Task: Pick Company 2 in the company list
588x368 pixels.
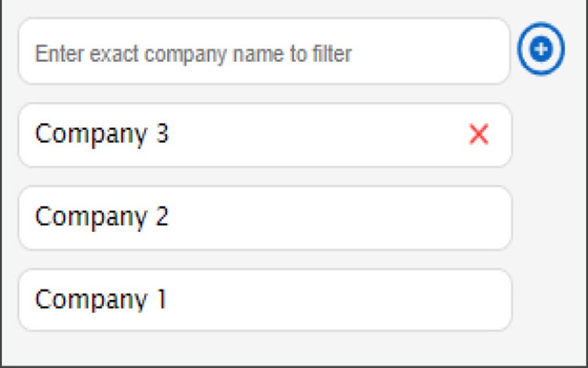Action: [231, 216]
